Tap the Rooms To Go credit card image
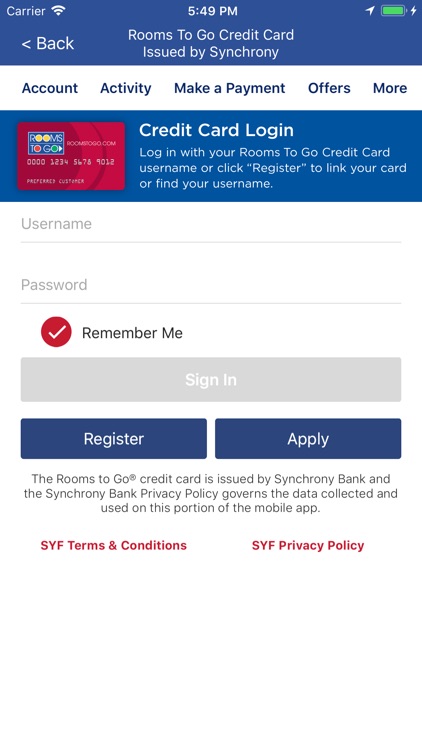Image resolution: width=422 pixels, height=750 pixels. (x=71, y=156)
